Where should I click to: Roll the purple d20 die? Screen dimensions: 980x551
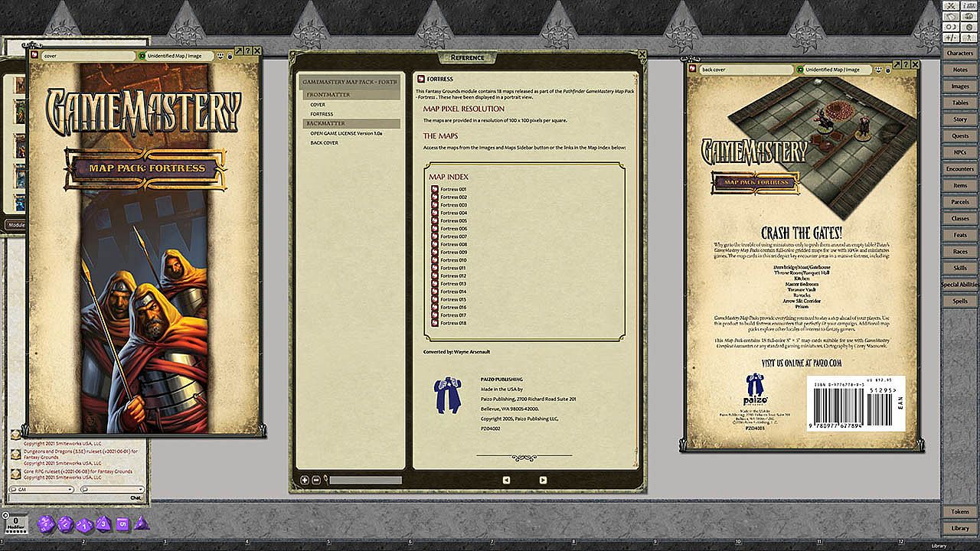tap(45, 523)
